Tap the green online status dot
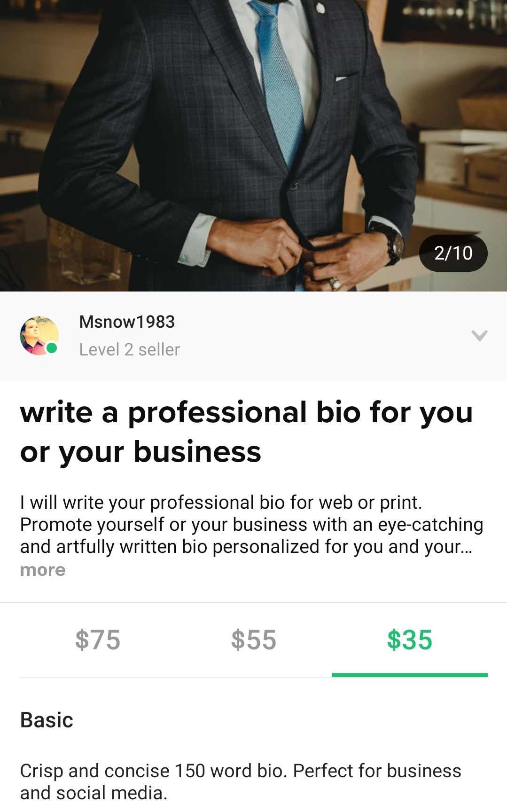The image size is (507, 812). [x=51, y=348]
